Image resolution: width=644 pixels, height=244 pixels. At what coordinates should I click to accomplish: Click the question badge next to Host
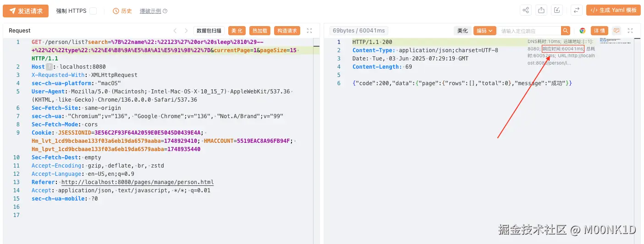coord(49,67)
